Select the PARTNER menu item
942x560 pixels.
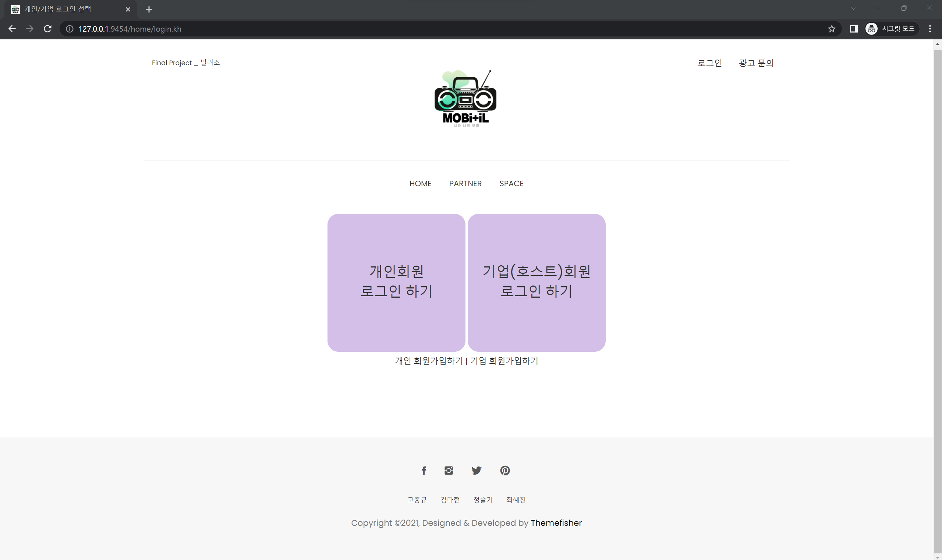[x=465, y=183]
